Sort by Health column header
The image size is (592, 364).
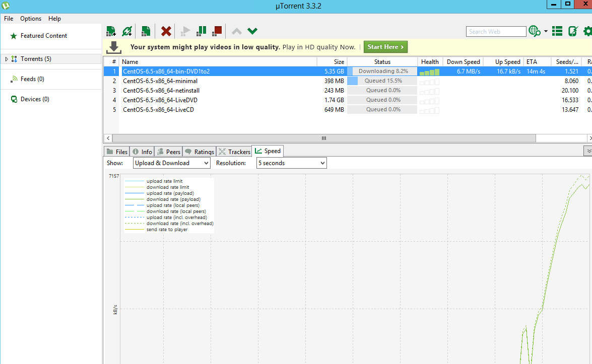pyautogui.click(x=430, y=62)
